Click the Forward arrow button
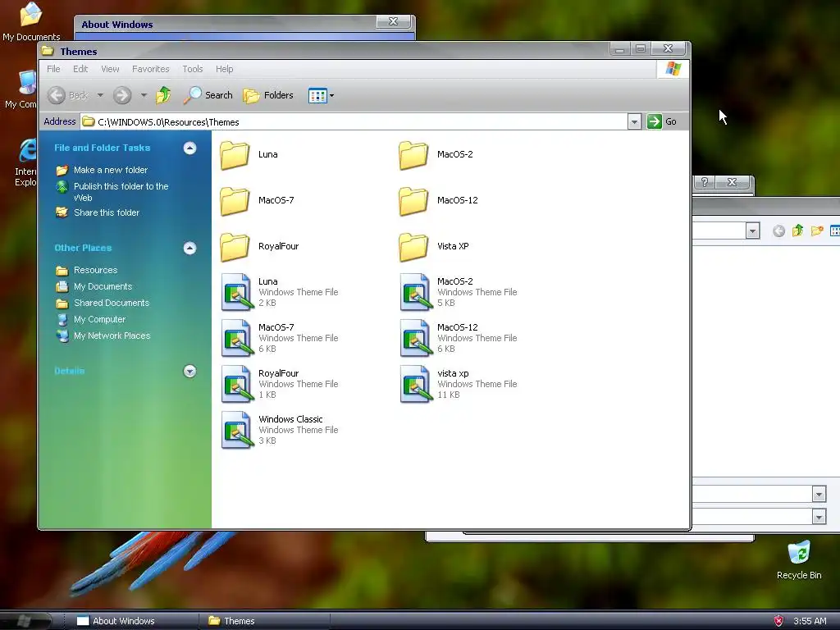840x630 pixels. (122, 95)
